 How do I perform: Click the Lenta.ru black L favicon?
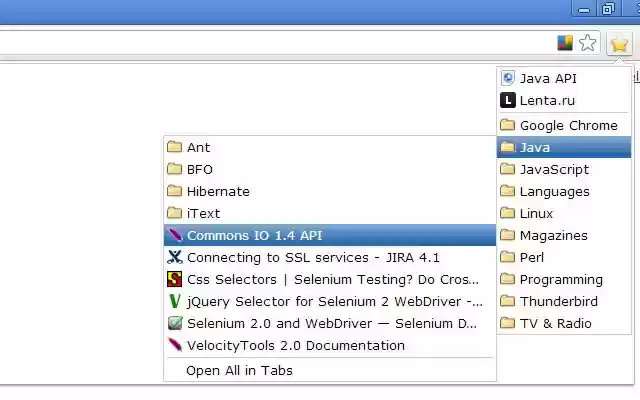pos(508,100)
